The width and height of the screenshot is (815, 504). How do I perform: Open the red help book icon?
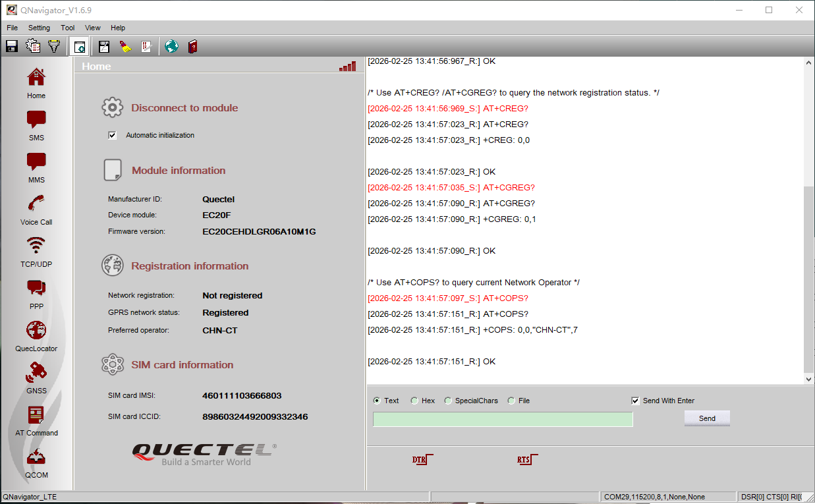(192, 46)
